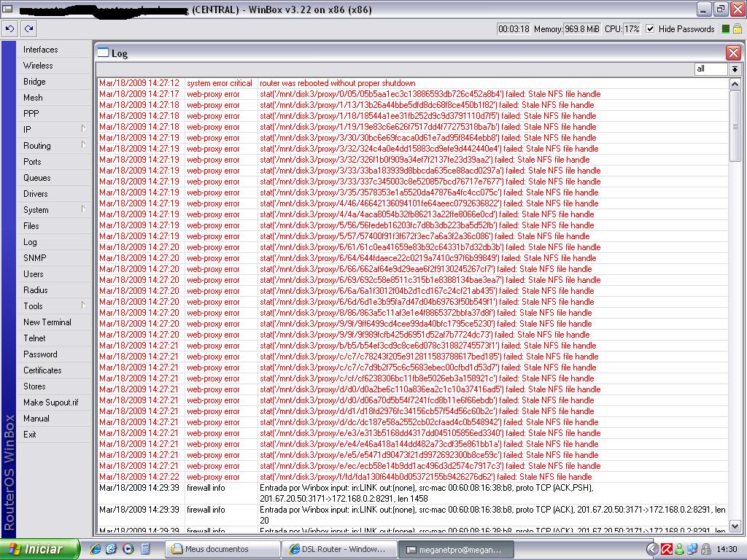This screenshot has width=747, height=560.
Task: Open the Ports menu
Action: click(x=32, y=162)
